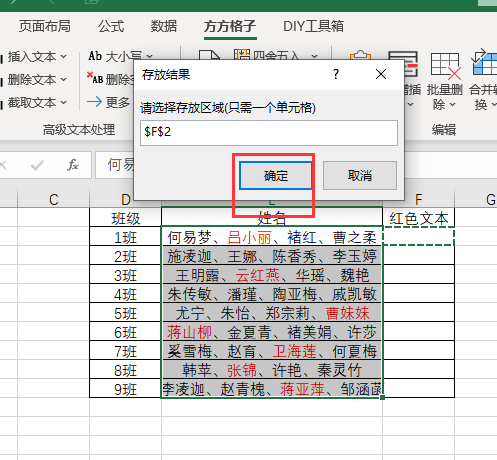Image resolution: width=497 pixels, height=460 pixels.
Task: Click the 合并转换 icon
Action: (483, 63)
